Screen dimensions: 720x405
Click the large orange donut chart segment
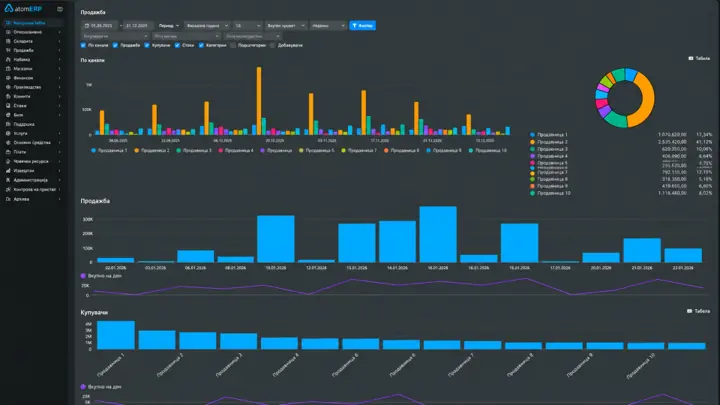[649, 100]
